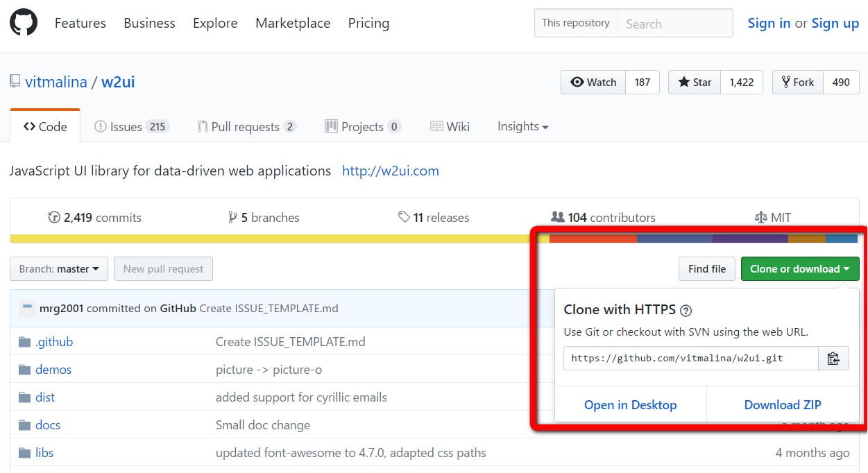Switch to the Issues tab
Image resolution: width=868 pixels, height=473 pixels.
(x=132, y=126)
